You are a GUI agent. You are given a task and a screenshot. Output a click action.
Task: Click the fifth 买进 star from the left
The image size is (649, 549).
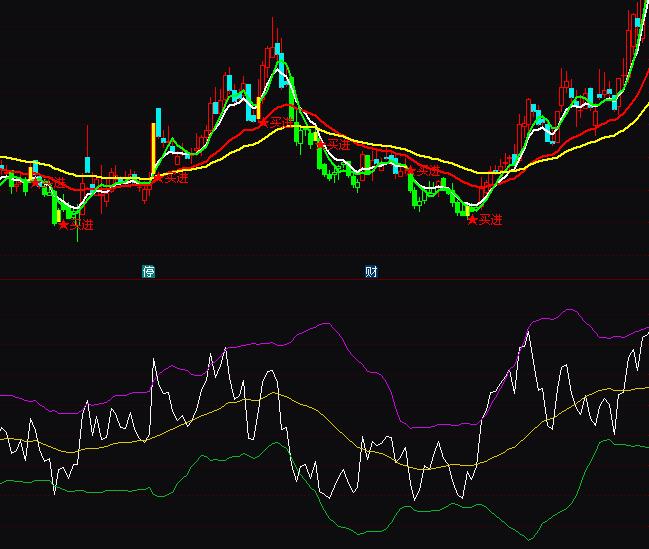[x=320, y=145]
